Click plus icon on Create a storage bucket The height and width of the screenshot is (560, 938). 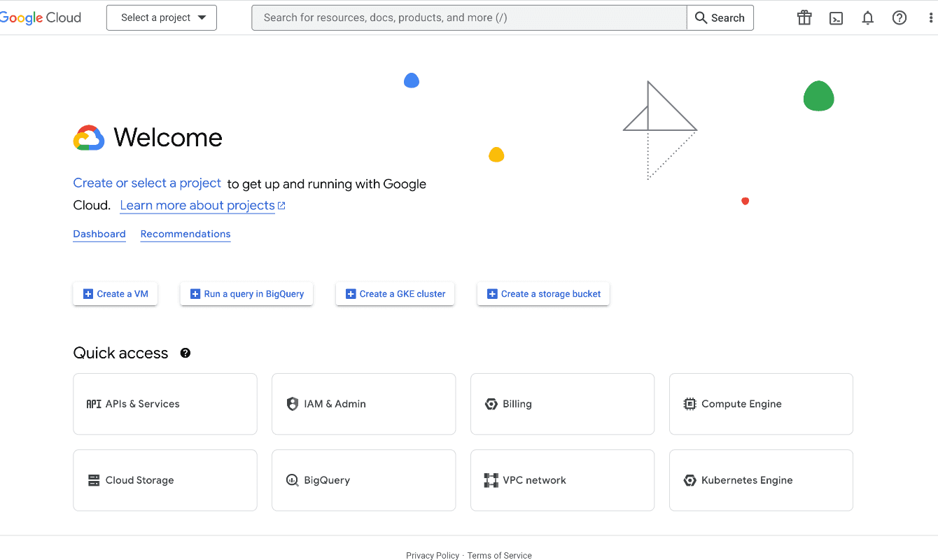coord(492,294)
